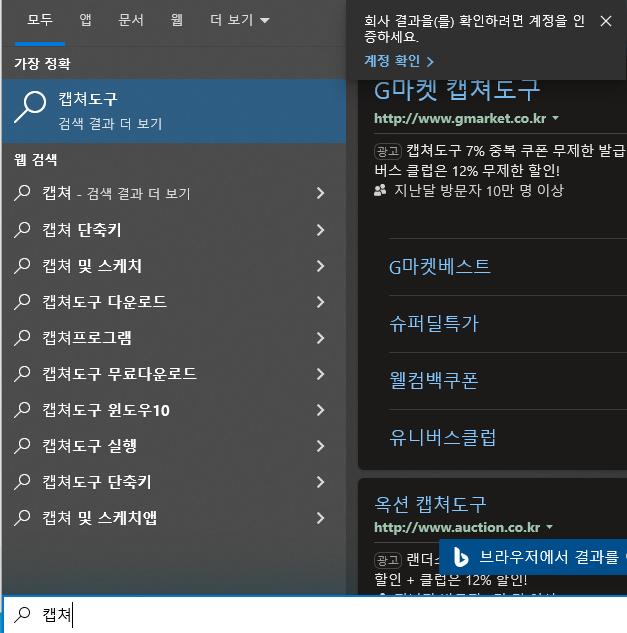Click the search icon beside 캡쳐 단축키
627x633 pixels.
point(22,230)
